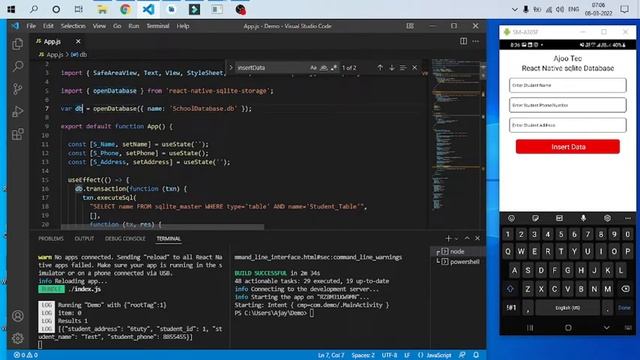Open the Go menu
640x360 pixels.
117,26
